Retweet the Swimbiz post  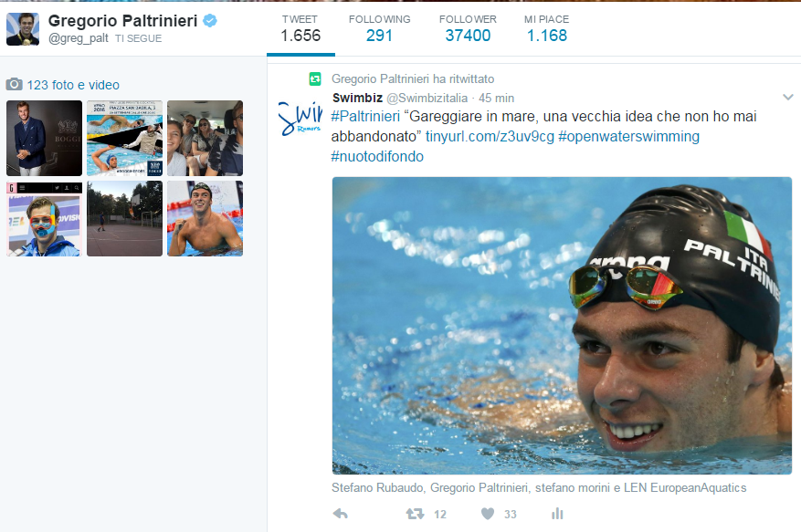click(x=415, y=514)
